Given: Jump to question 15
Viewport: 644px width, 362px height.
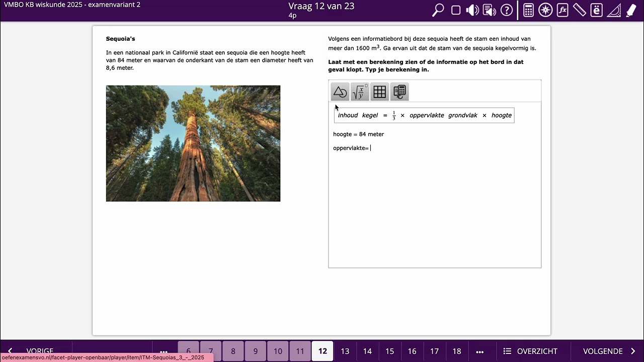Looking at the screenshot, I should point(389,351).
